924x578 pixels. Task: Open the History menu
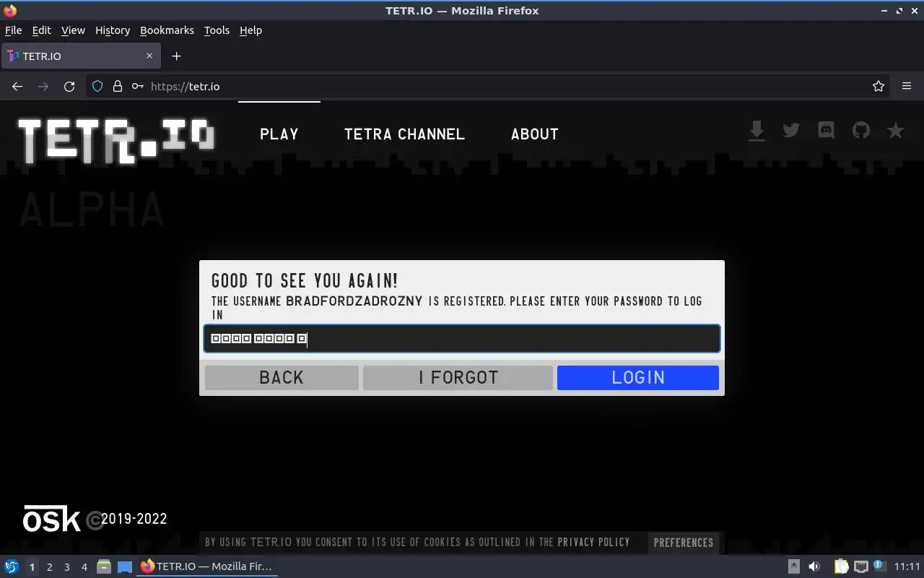113,30
